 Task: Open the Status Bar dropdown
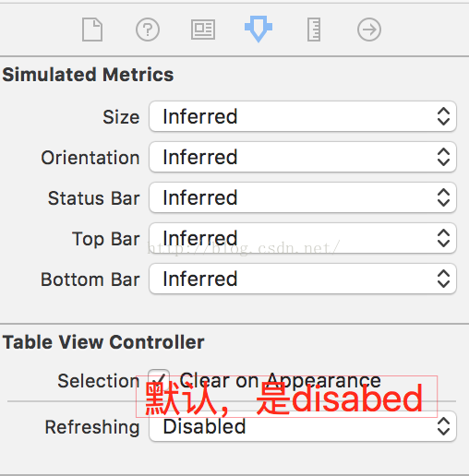tap(303, 197)
